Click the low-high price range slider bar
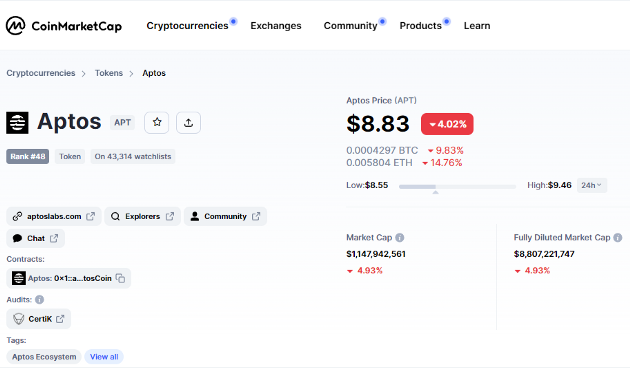The image size is (630, 371). [457, 187]
